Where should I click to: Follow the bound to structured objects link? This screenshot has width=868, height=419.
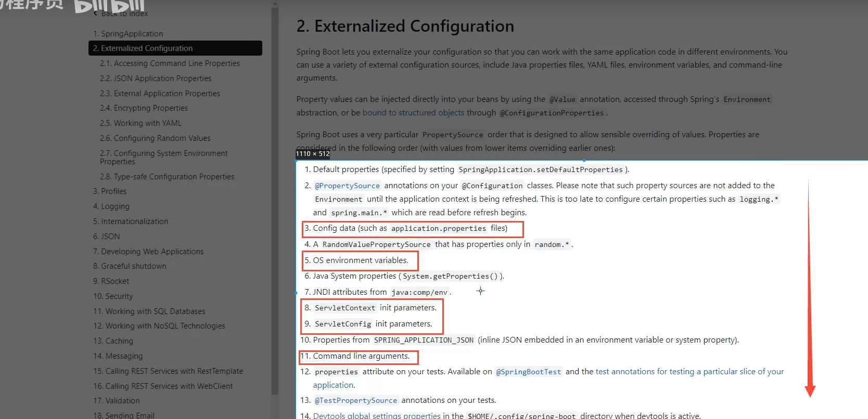413,113
